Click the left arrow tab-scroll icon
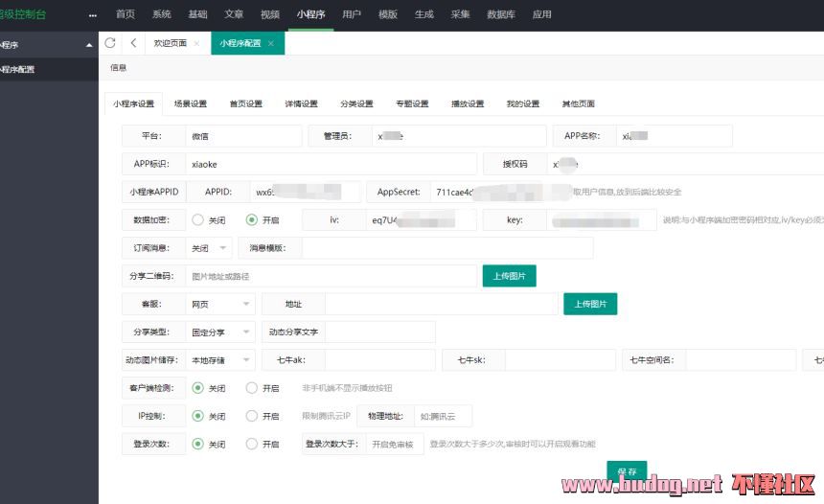 (133, 43)
